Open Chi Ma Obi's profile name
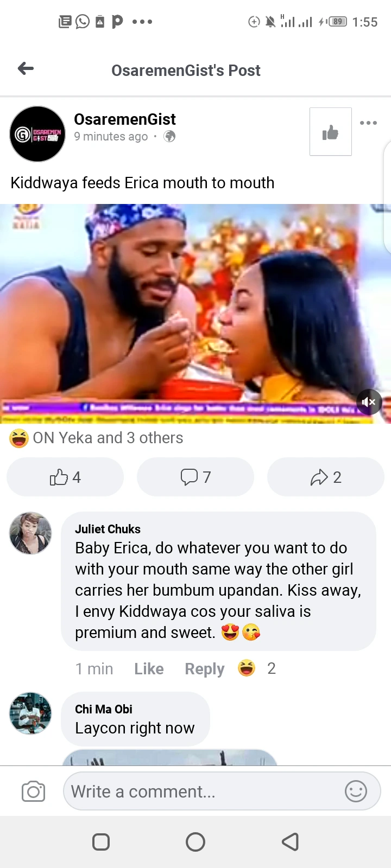The image size is (391, 868). tap(104, 709)
